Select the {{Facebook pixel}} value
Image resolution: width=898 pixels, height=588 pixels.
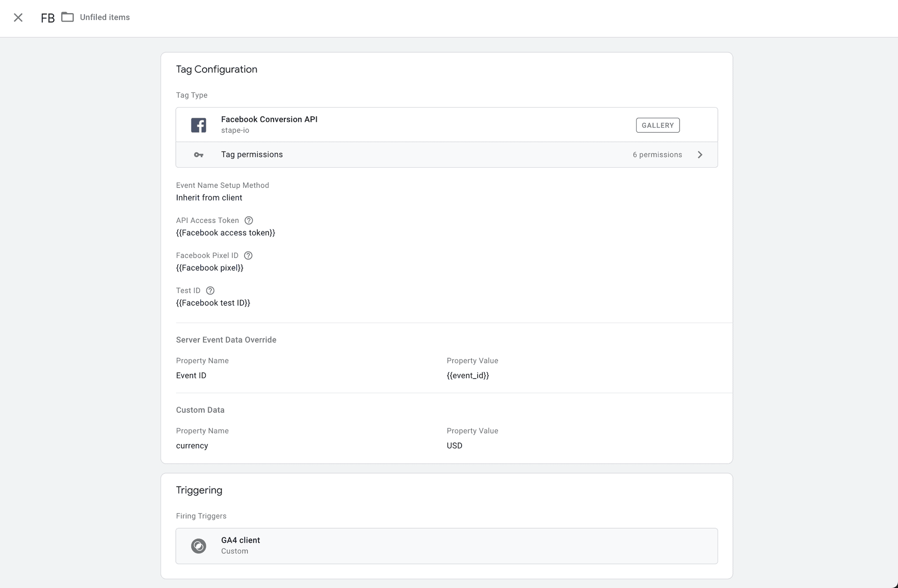click(210, 267)
